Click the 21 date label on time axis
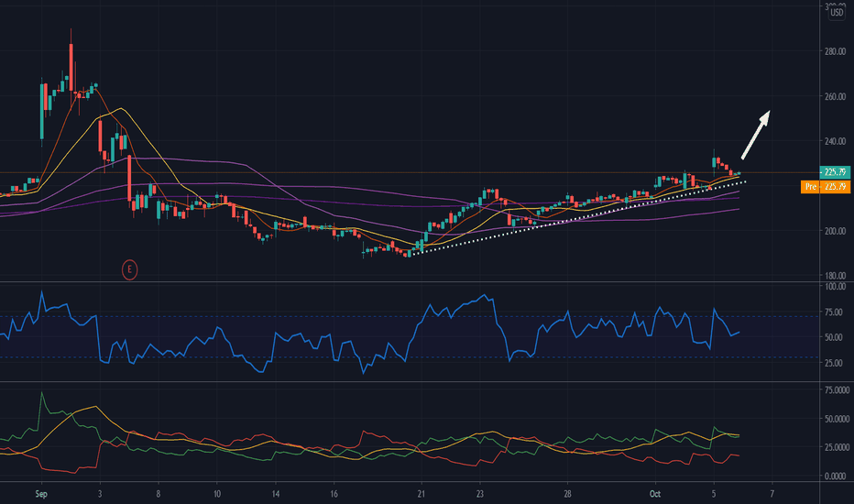Viewport: 854px width, 504px height. pyautogui.click(x=421, y=494)
